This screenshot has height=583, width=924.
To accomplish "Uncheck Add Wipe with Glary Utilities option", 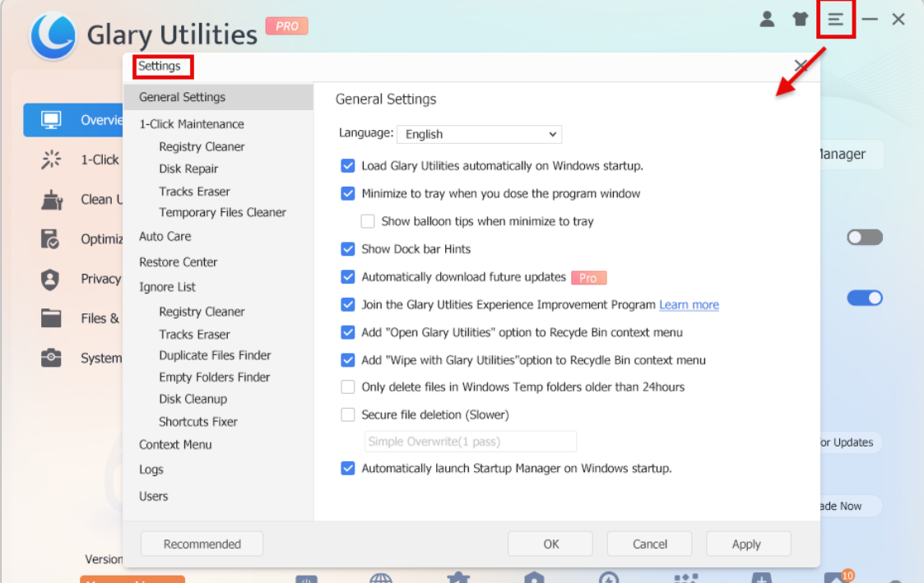I will [348, 360].
